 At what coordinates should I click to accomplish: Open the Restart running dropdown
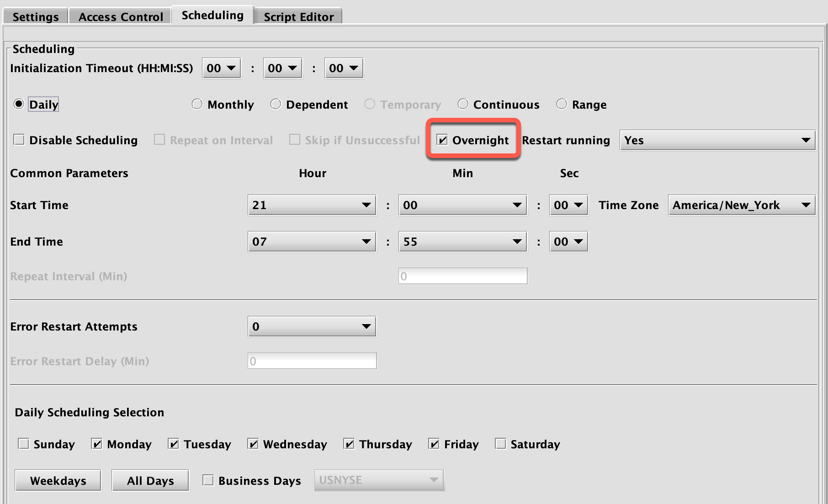(x=717, y=140)
